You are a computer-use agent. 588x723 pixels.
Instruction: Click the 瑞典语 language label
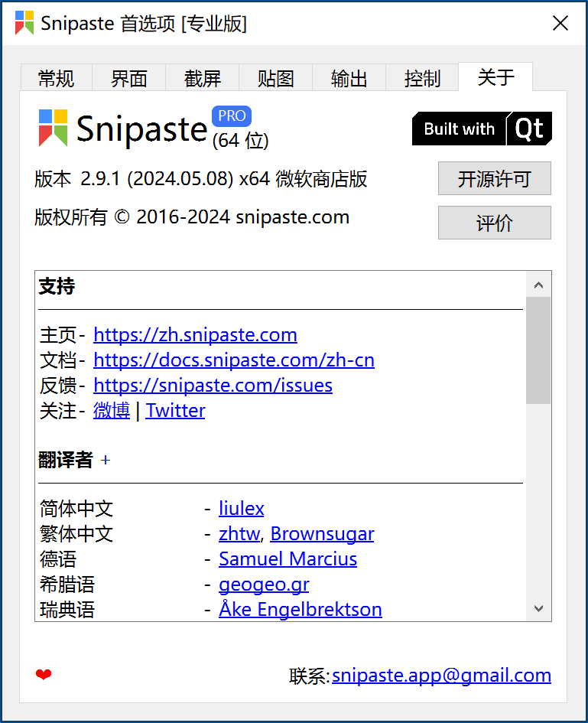coord(67,610)
